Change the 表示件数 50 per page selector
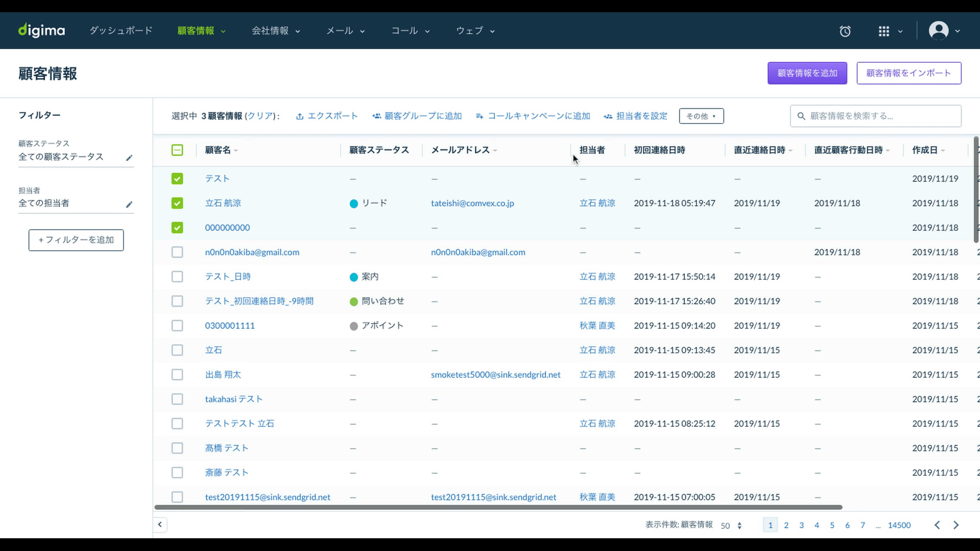The width and height of the screenshot is (980, 551). 731,525
